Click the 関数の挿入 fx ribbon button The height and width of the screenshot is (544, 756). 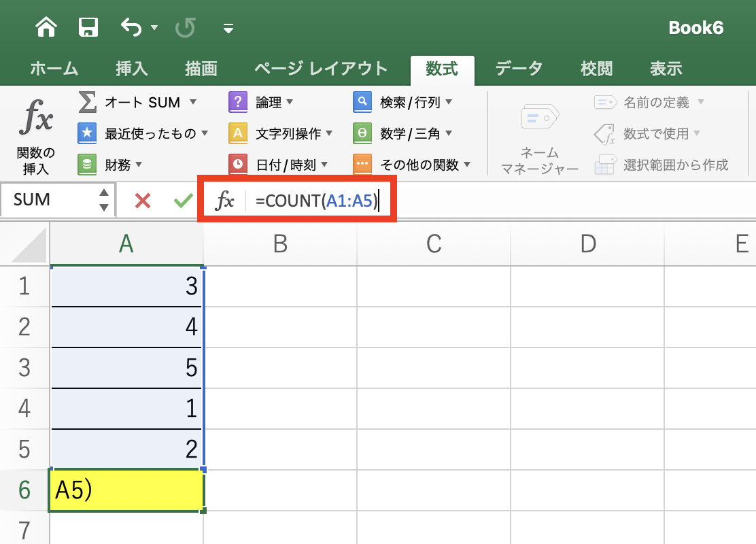35,137
